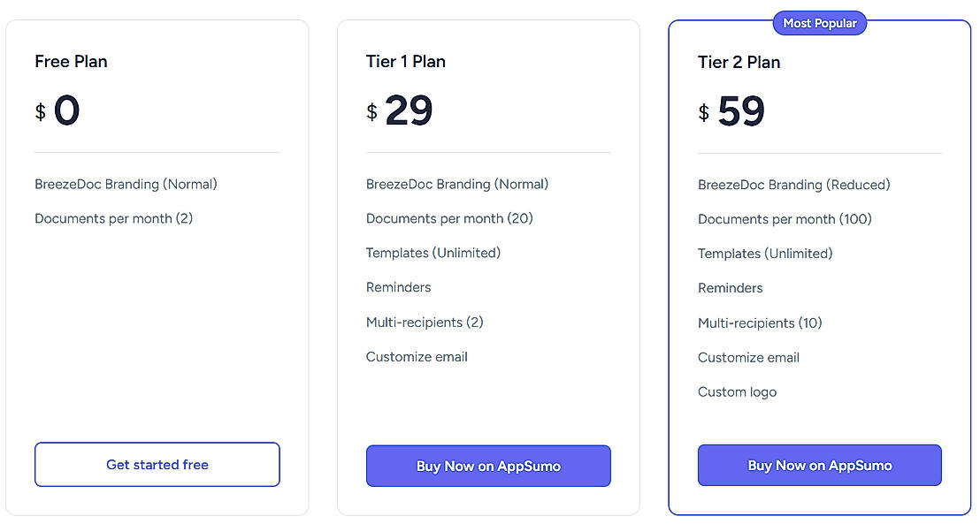Screen dimensions: 980x524
Task: Click the Custom logo feature
Action: pyautogui.click(x=737, y=392)
